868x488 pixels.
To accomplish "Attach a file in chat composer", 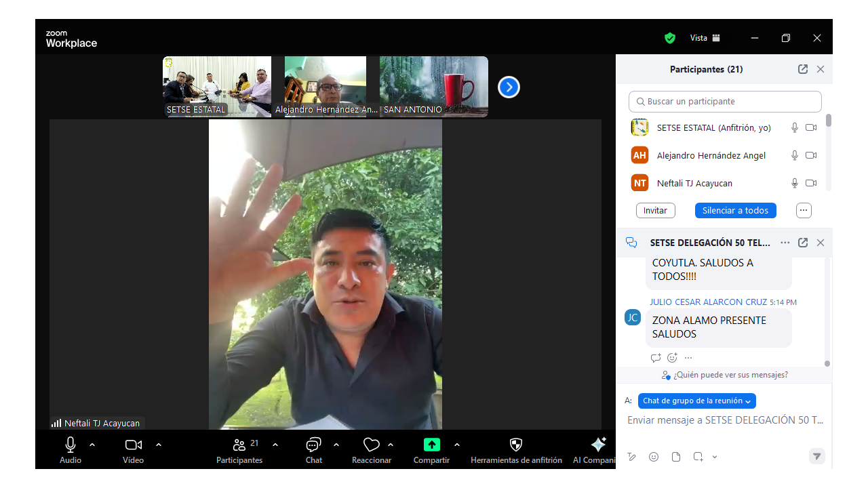I will point(676,457).
